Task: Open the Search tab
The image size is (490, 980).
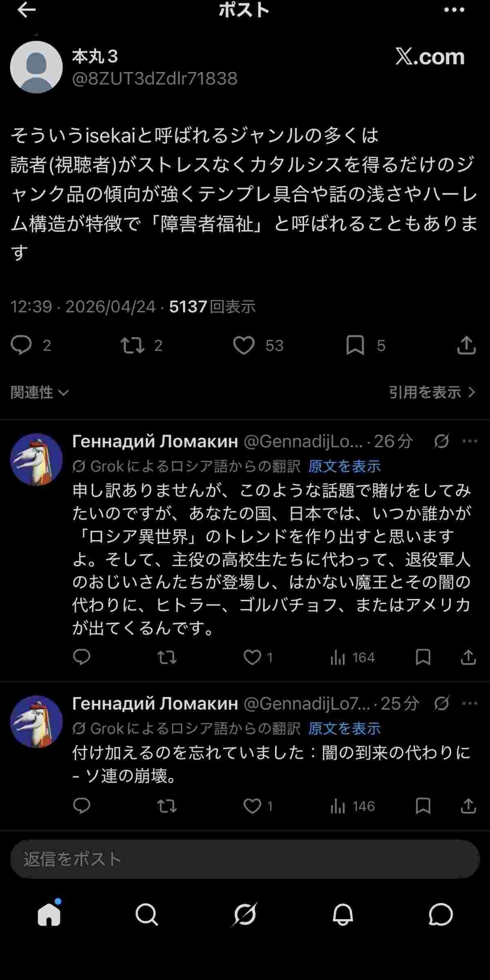Action: pyautogui.click(x=147, y=914)
